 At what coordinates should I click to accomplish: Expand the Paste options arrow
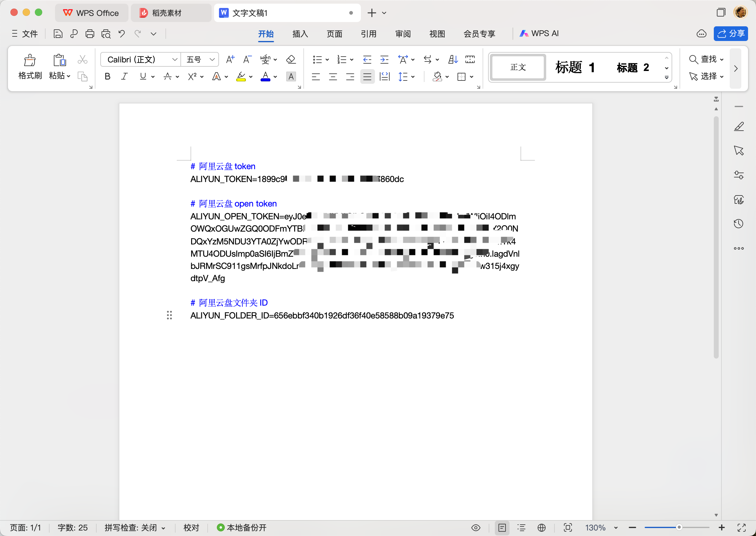coord(68,76)
